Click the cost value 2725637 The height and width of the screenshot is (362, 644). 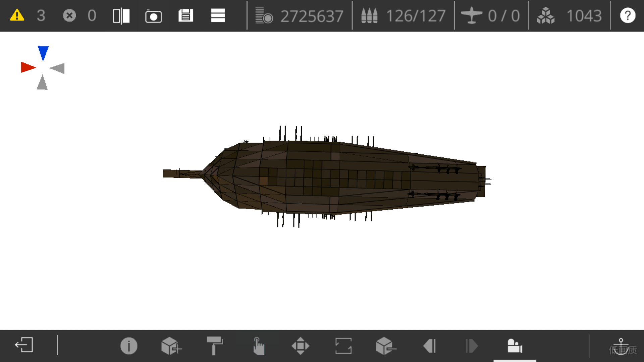(312, 16)
